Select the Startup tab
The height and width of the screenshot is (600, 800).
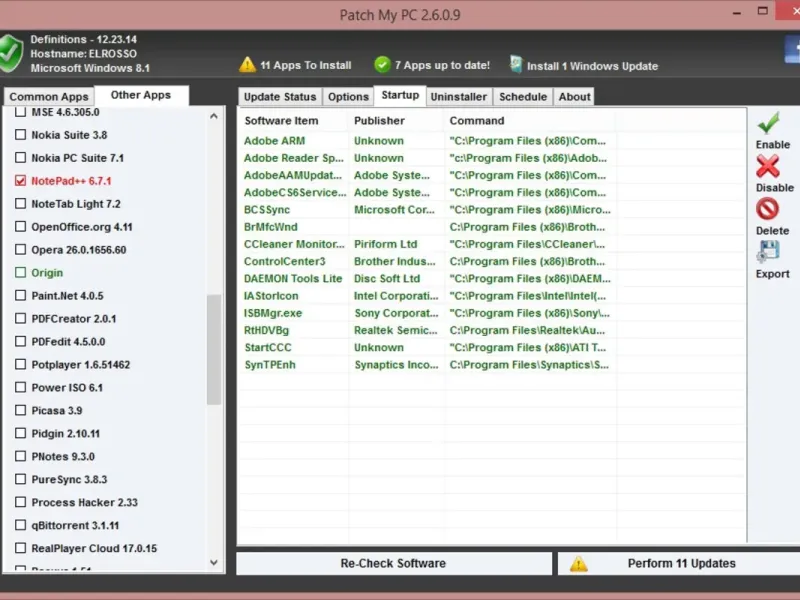pos(400,95)
